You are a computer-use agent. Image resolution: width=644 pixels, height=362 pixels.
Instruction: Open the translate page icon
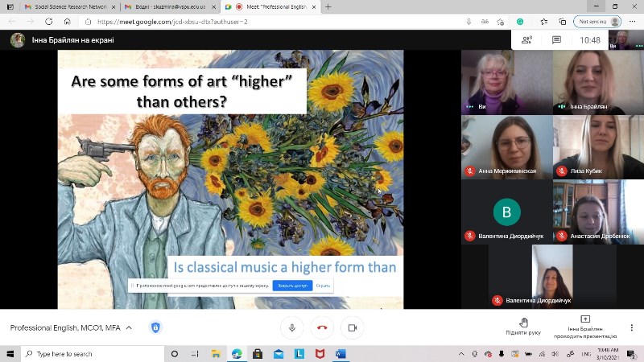click(485, 22)
